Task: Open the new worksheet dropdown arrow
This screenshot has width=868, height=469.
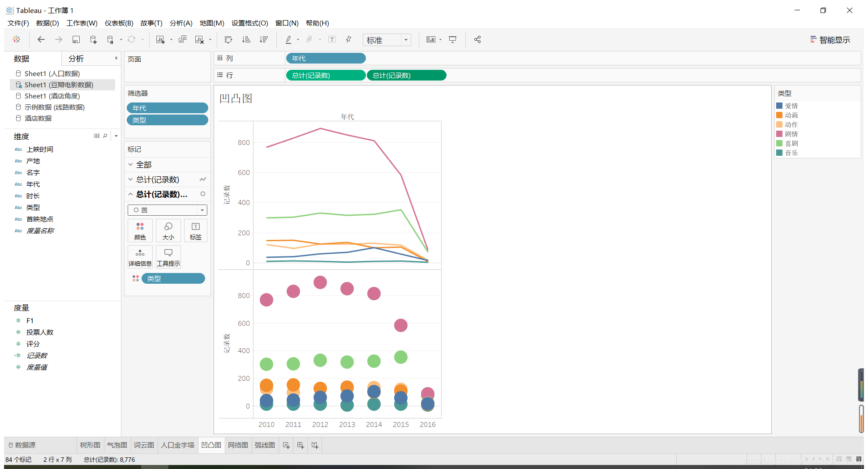Action: [x=171, y=40]
